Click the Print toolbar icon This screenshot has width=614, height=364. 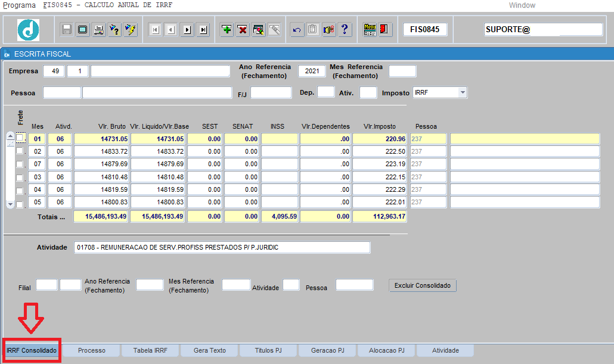[x=99, y=29]
